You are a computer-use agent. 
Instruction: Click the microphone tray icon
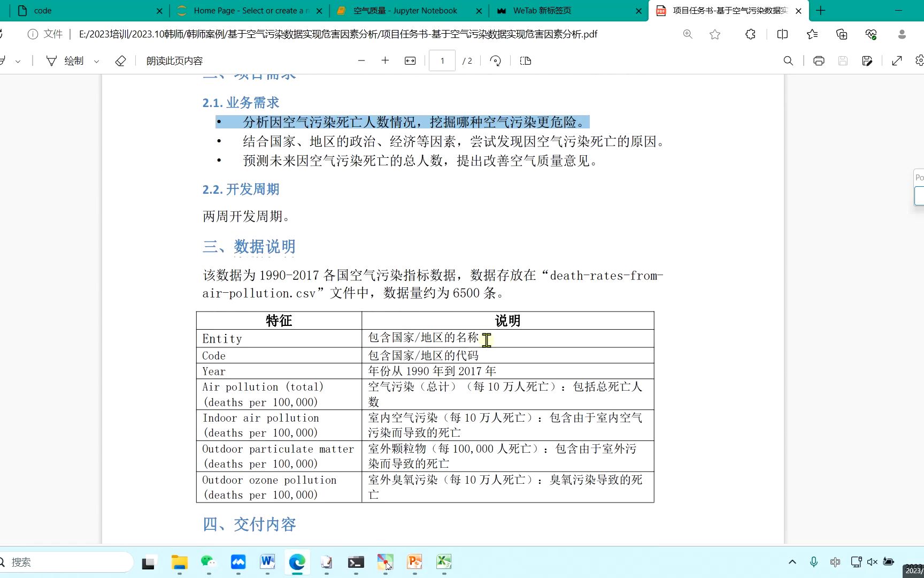(x=813, y=562)
